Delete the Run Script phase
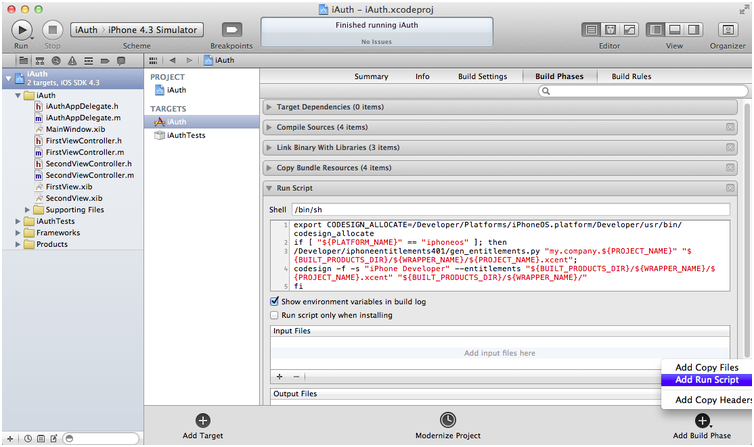This screenshot has width=754, height=447. [x=730, y=188]
